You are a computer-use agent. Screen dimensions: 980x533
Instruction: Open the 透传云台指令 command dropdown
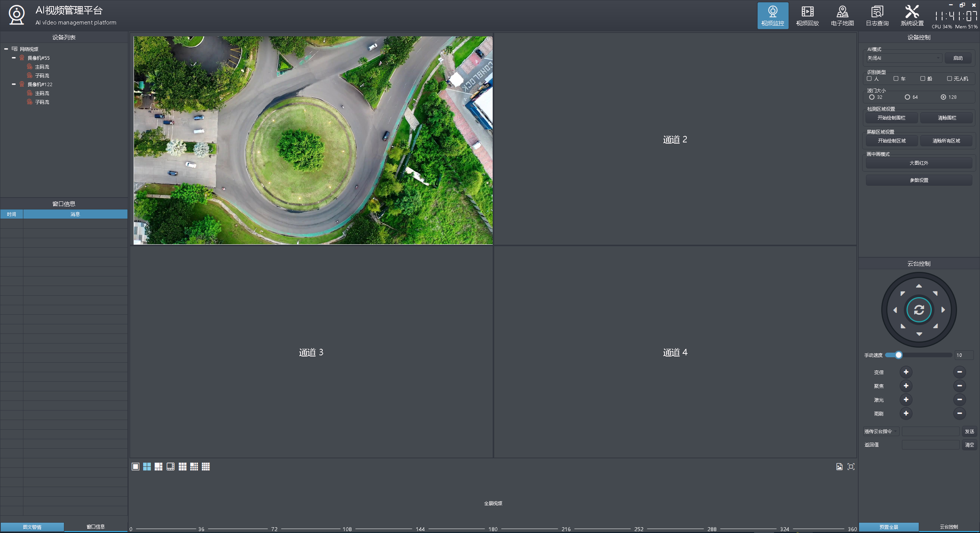click(x=881, y=432)
